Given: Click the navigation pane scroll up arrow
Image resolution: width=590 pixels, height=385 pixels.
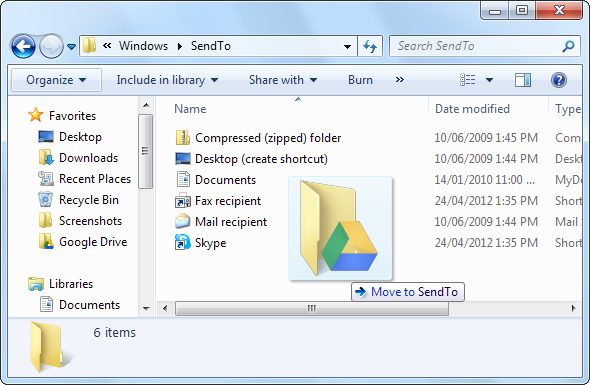Looking at the screenshot, I should point(146,106).
